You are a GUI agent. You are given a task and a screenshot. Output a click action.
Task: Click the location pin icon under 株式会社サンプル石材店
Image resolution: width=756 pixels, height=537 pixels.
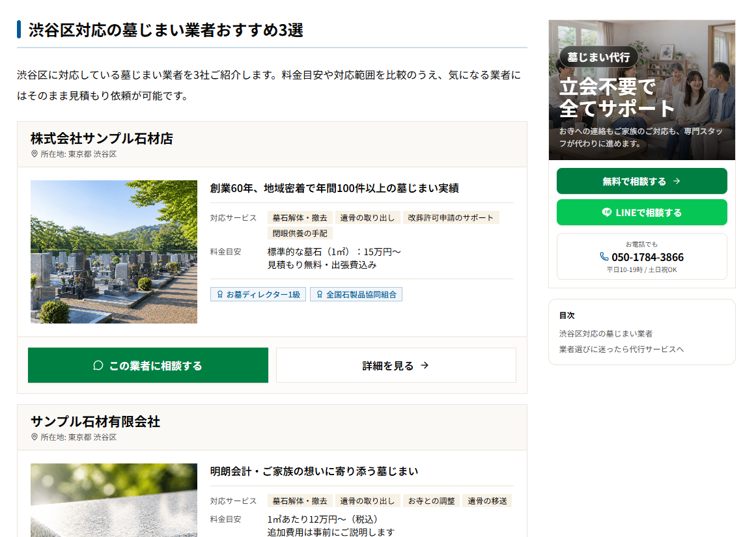tap(35, 154)
